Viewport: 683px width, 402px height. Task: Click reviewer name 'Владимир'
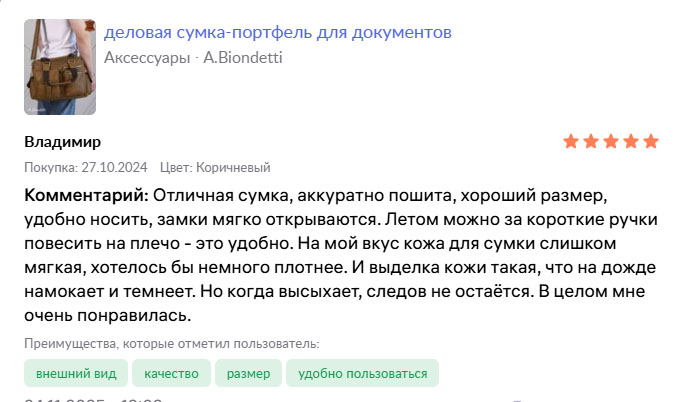62,141
